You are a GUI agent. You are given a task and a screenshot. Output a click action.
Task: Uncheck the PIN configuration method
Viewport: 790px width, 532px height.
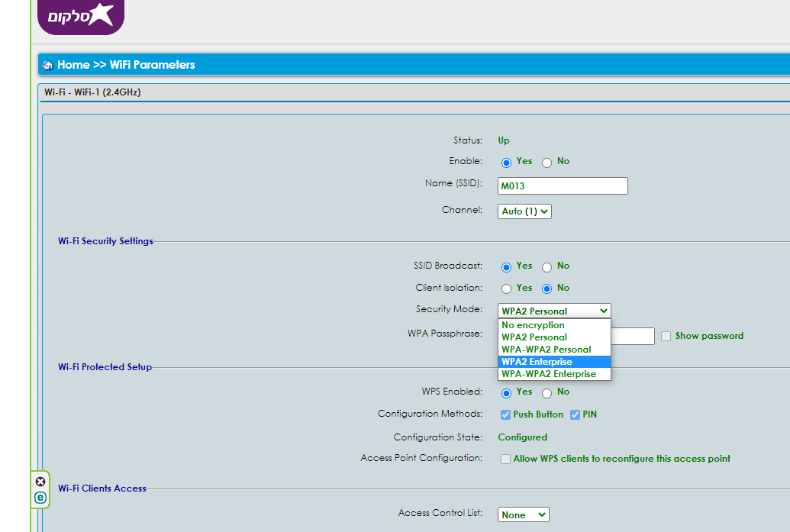[575, 414]
